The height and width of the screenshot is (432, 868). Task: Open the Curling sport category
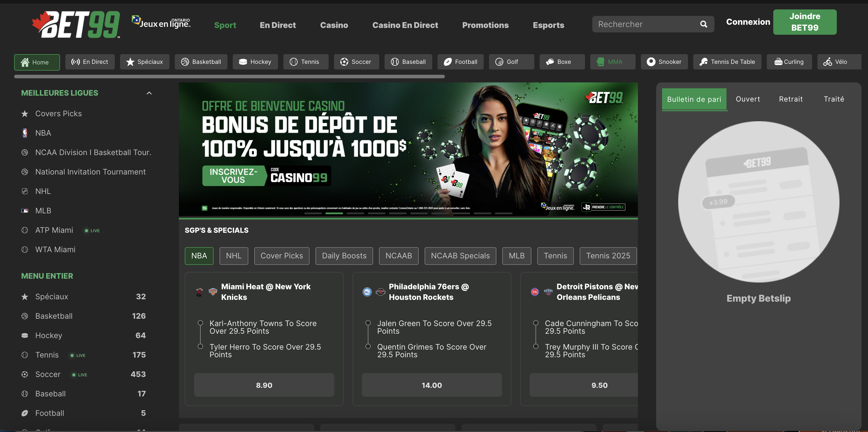pyautogui.click(x=789, y=62)
